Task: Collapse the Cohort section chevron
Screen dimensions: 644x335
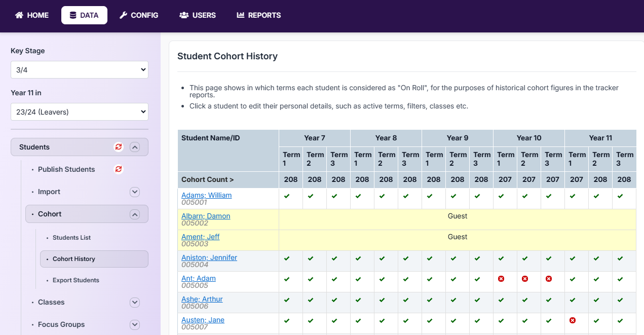Action: [x=134, y=214]
